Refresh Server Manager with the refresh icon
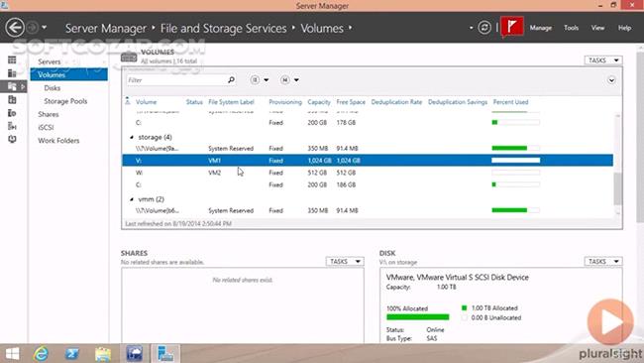 [484, 28]
